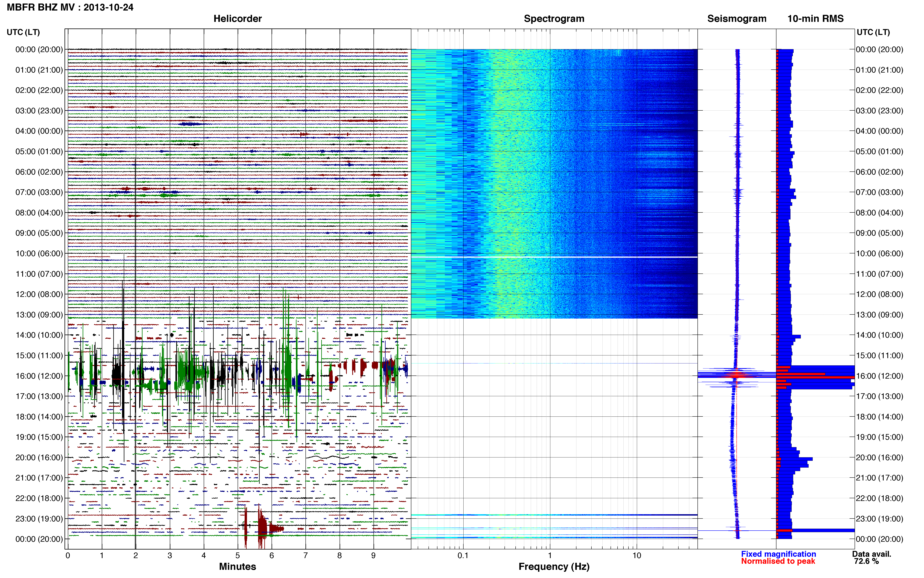Click frequency tick label '0.1'
The image size is (924, 578).
[463, 555]
